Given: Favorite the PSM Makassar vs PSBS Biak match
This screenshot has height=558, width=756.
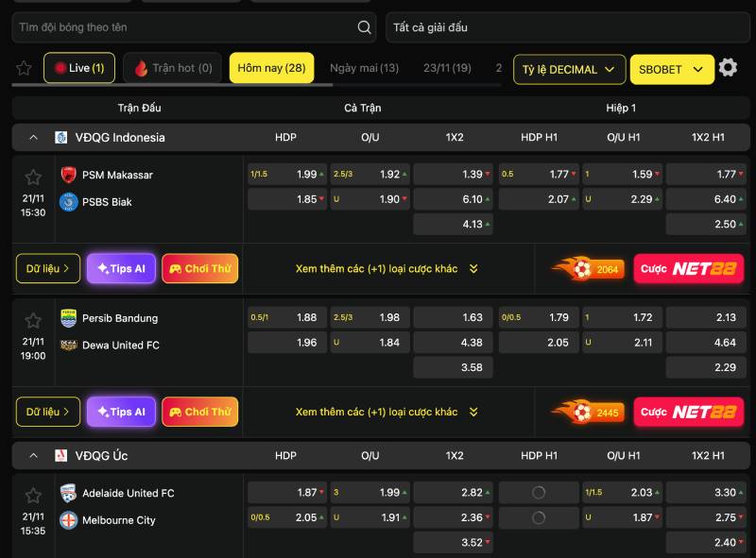Looking at the screenshot, I should click(33, 178).
